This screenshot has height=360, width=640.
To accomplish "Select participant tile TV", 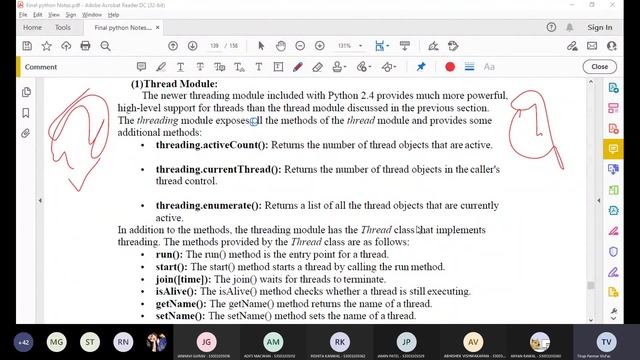I will click(x=606, y=342).
